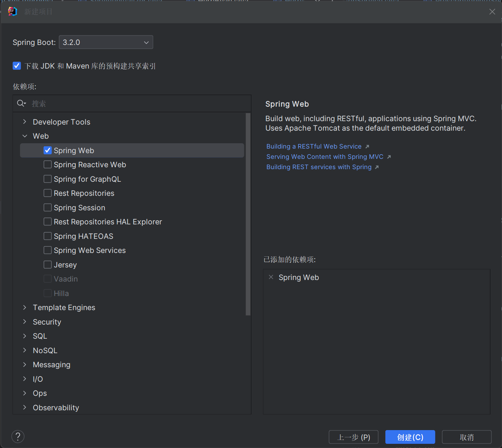Go back with the 上一步 (P) button
The width and height of the screenshot is (502, 448).
click(x=354, y=437)
